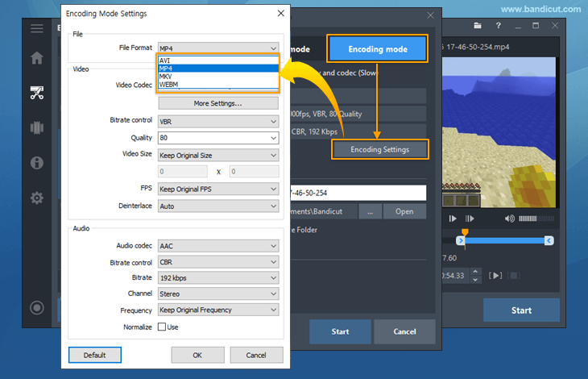Click the Bandicam record icon in sidebar
Image resolution: width=588 pixels, height=379 pixels.
point(37,308)
